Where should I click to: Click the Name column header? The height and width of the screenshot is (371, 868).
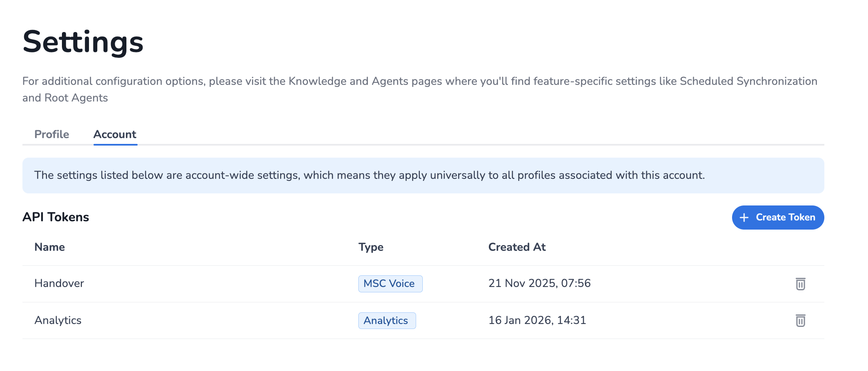[x=49, y=247]
